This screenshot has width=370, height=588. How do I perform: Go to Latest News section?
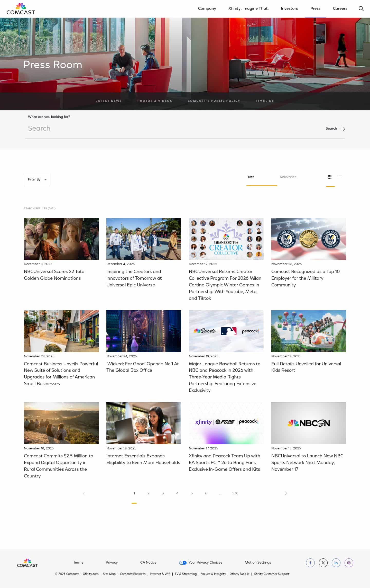109,101
